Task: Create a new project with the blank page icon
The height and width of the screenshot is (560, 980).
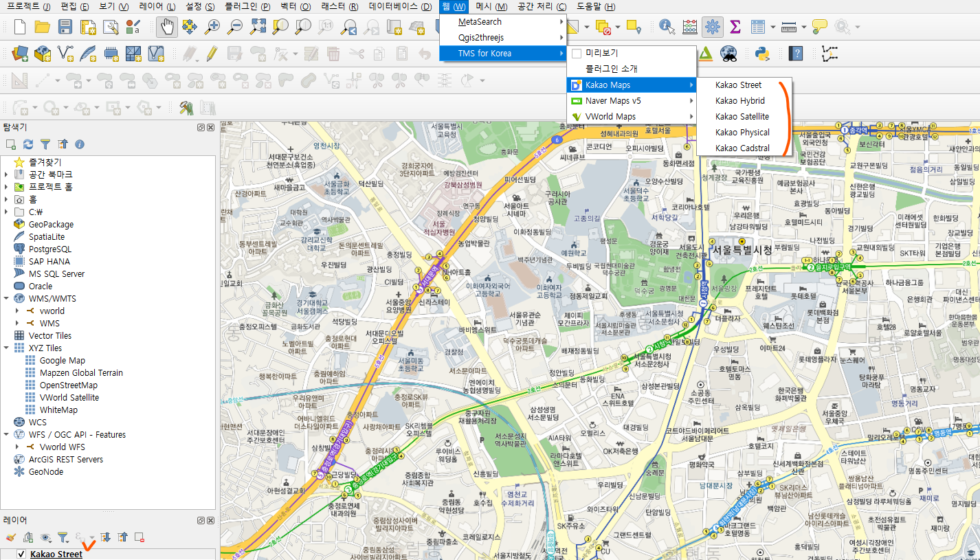Action: click(x=19, y=27)
